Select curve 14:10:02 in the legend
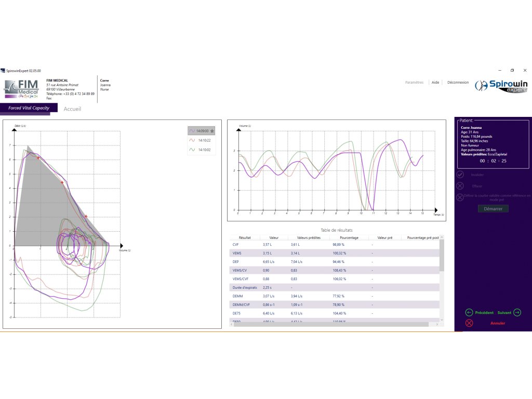The height and width of the screenshot is (399, 532). 202,150
